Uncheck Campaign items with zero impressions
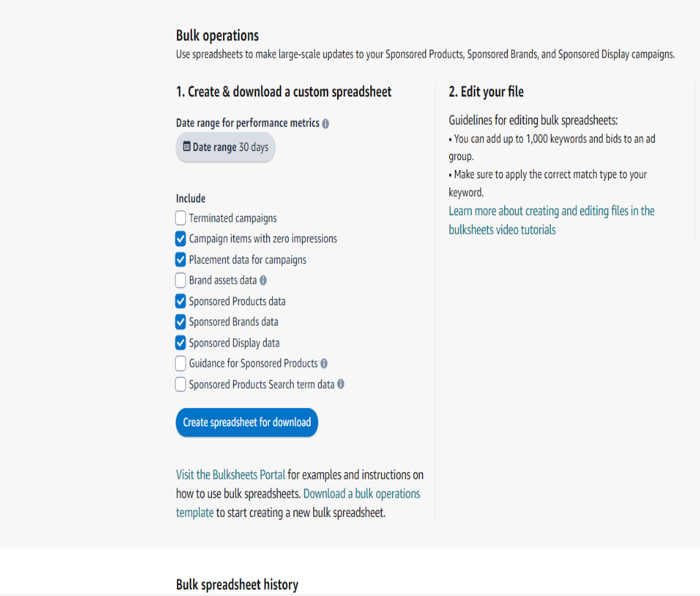Image resolution: width=700 pixels, height=596 pixels. click(x=180, y=238)
